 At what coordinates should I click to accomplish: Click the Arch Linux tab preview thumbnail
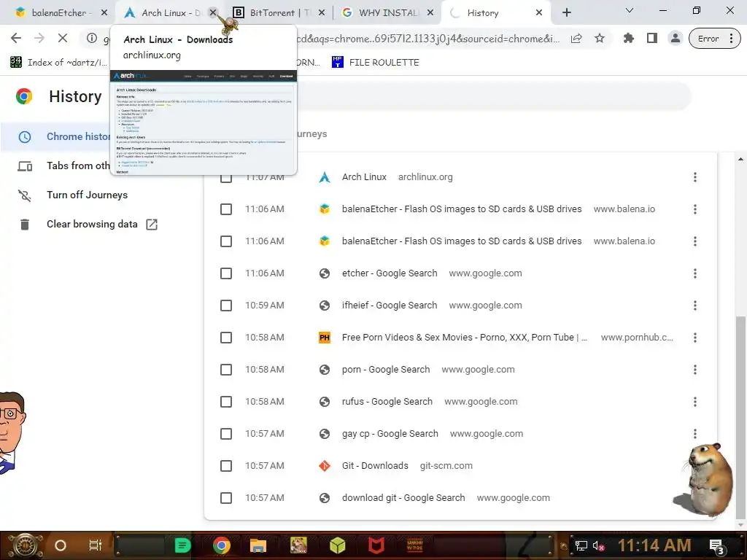point(204,122)
